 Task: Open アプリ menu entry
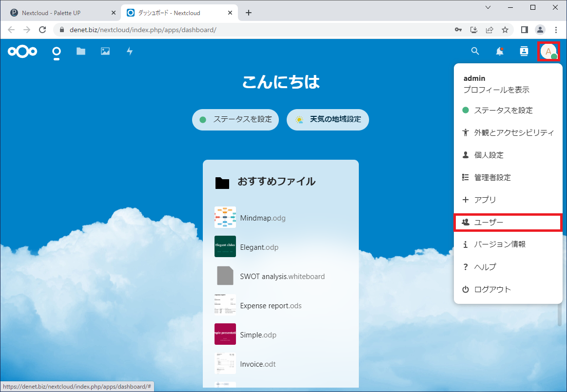[508, 200]
